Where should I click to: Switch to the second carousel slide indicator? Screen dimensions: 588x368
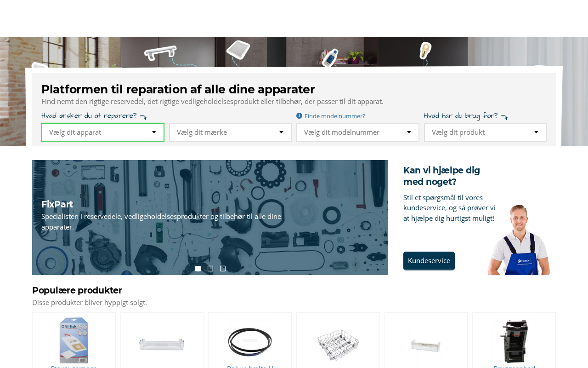(210, 269)
